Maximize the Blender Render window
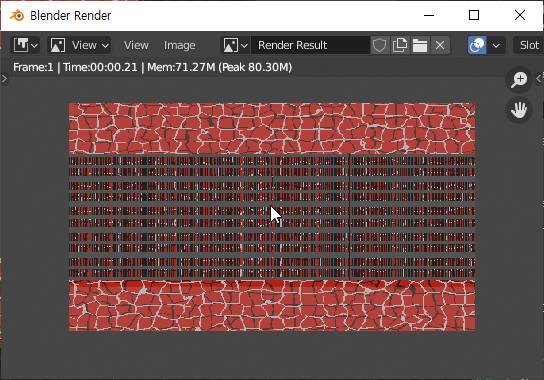 pos(474,15)
